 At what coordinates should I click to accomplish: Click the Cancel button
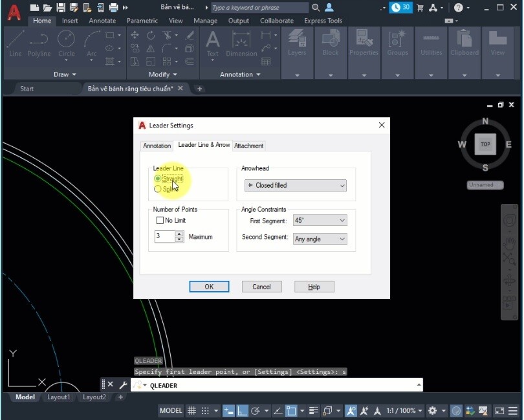(x=261, y=287)
